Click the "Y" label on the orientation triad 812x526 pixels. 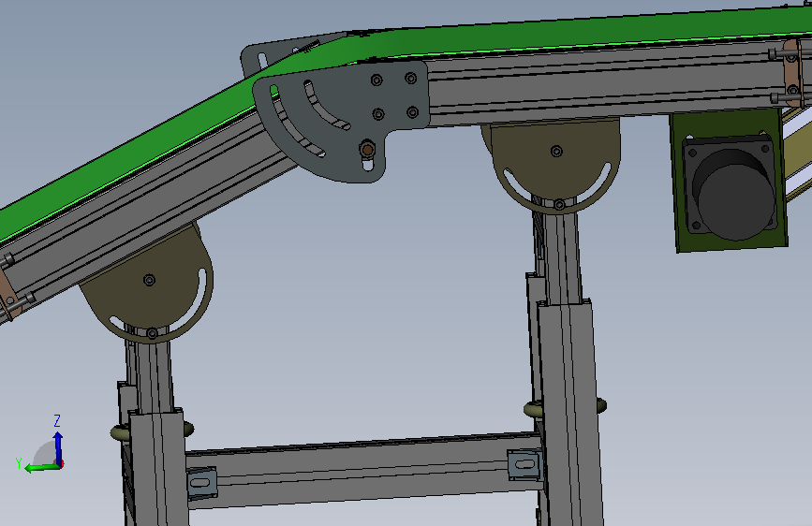19,463
